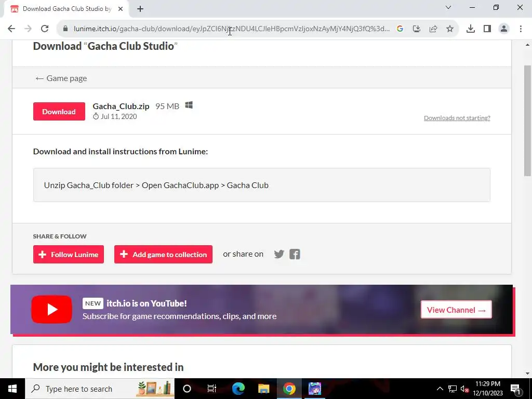Click the Follow Lunime button

69,254
